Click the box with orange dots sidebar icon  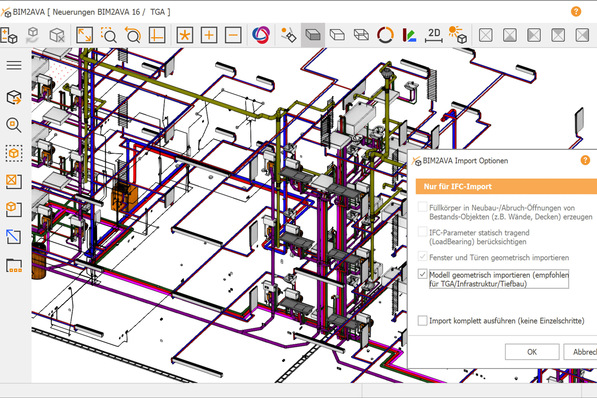[x=14, y=265]
